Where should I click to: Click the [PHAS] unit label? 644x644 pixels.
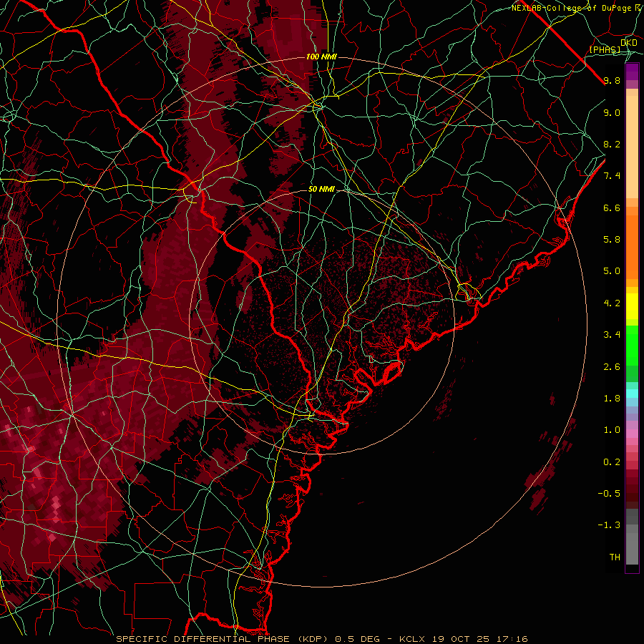point(605,49)
